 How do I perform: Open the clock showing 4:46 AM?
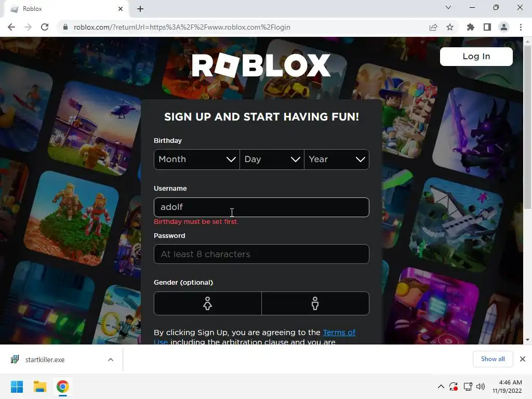(507, 387)
